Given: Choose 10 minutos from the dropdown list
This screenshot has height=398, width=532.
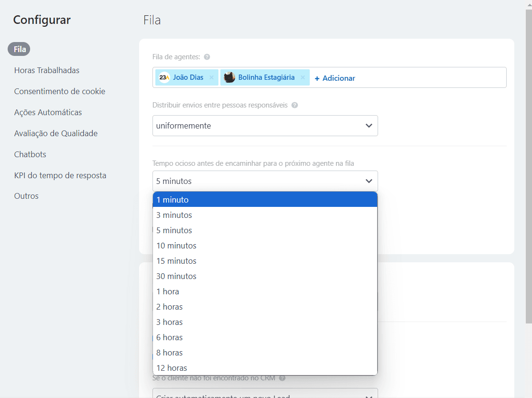Looking at the screenshot, I should (x=265, y=246).
